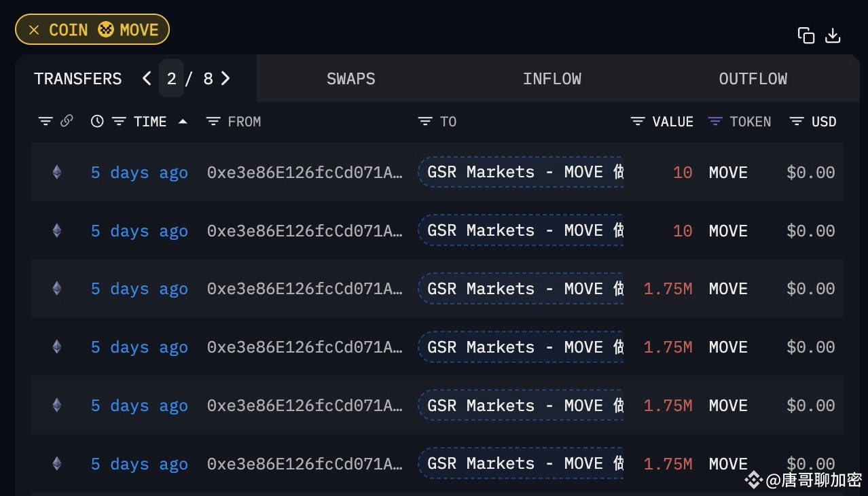This screenshot has width=868, height=496.
Task: Click the link icon in the table header
Action: point(67,121)
